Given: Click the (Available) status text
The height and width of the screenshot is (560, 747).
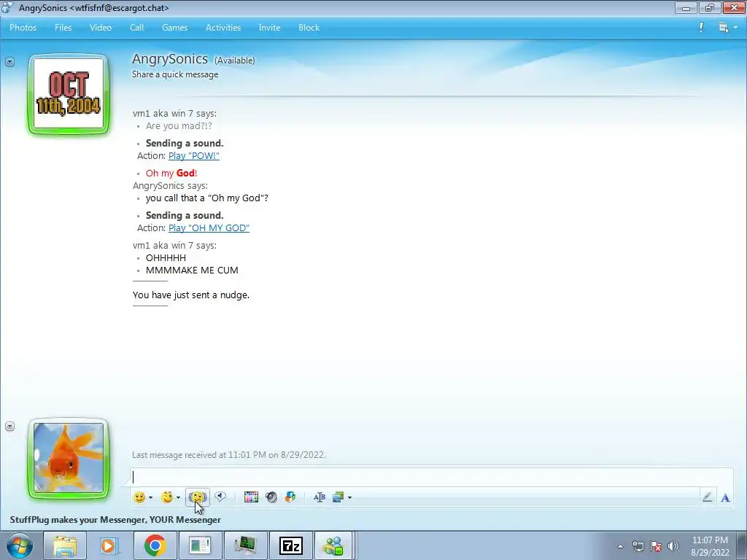Looking at the screenshot, I should click(x=234, y=61).
